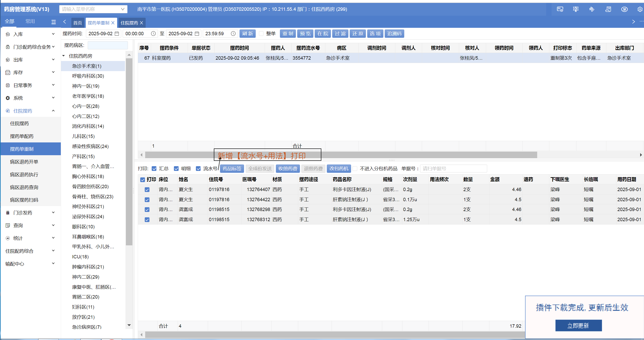Click the 追溯码 button
This screenshot has height=340, width=644.
(x=394, y=33)
